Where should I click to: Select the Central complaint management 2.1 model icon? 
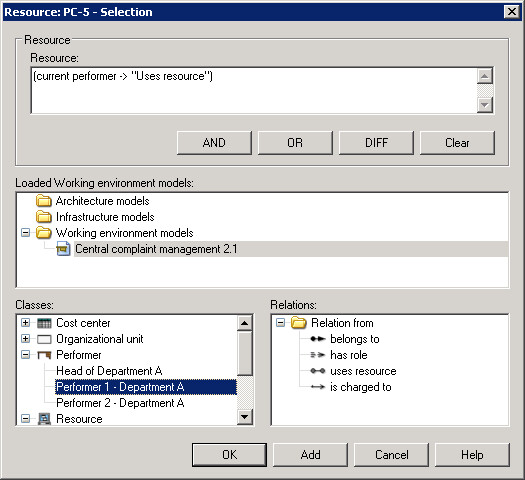click(63, 249)
